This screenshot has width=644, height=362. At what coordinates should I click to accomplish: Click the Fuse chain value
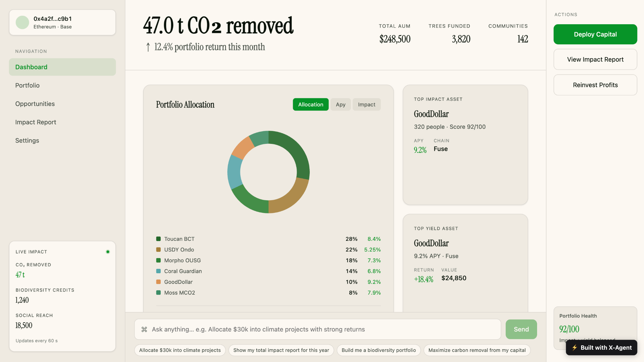(x=441, y=149)
